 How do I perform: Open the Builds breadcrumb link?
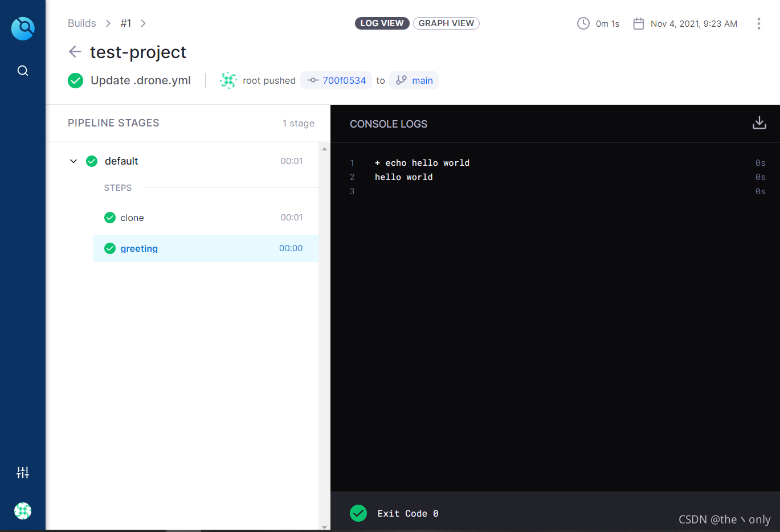[82, 23]
